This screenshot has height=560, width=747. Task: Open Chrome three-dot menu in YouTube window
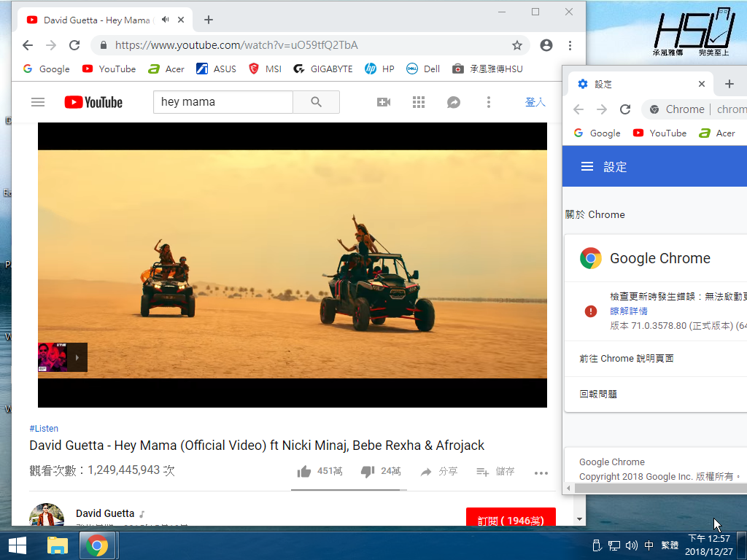click(x=570, y=45)
